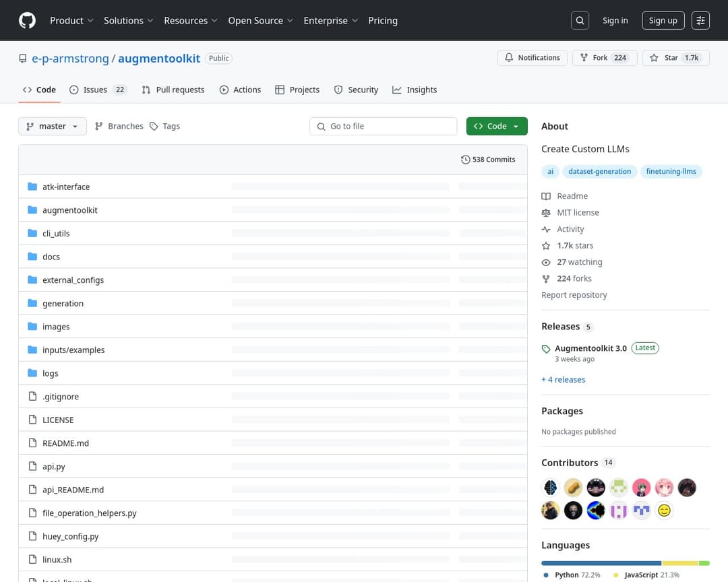Click the Notifications bell button
Screen dimensions: 728x582
coord(532,57)
